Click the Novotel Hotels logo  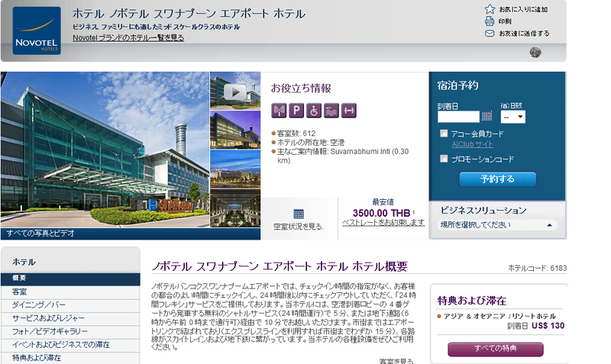pyautogui.click(x=37, y=31)
